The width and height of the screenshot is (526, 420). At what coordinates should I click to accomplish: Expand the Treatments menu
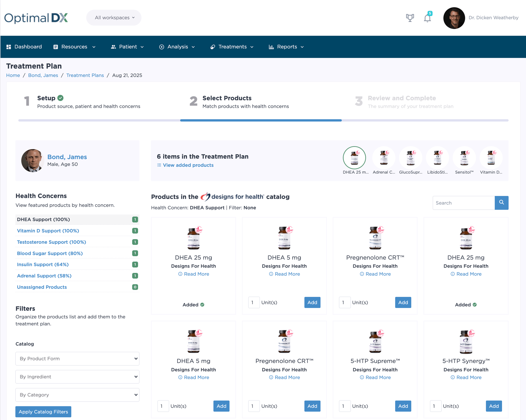pos(232,47)
